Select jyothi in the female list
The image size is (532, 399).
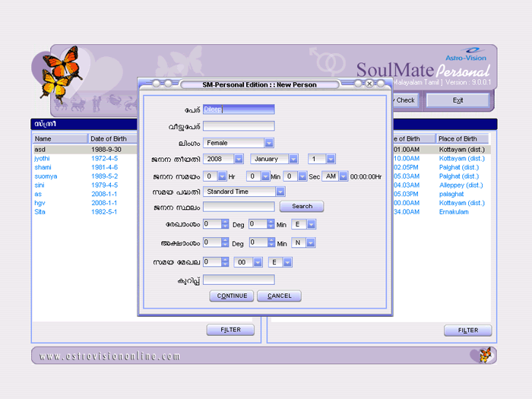42,158
